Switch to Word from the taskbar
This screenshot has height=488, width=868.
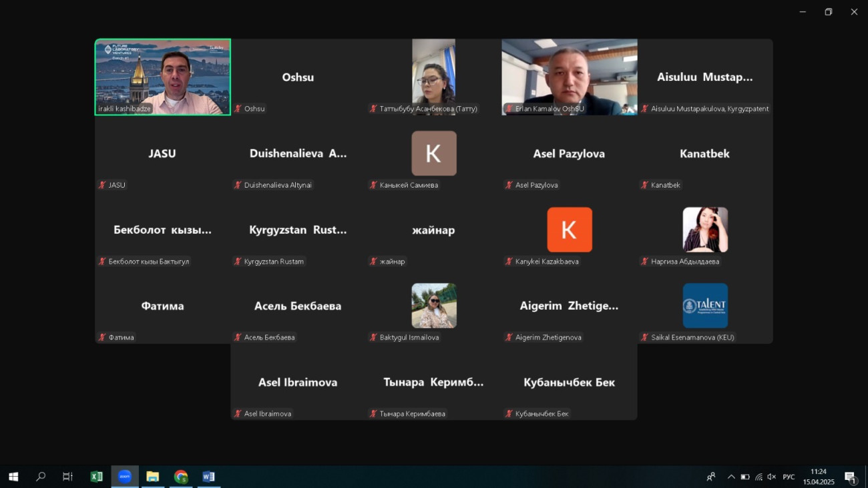tap(208, 477)
